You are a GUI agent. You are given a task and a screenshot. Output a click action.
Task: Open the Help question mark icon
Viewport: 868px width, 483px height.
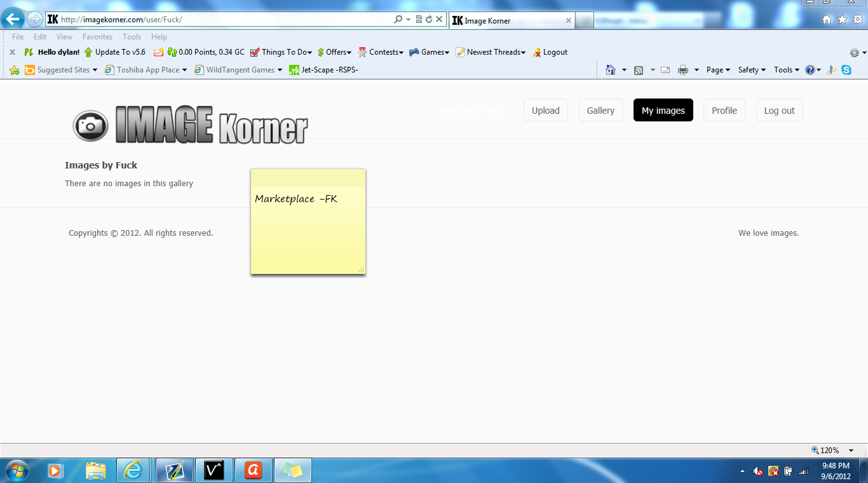pyautogui.click(x=810, y=70)
